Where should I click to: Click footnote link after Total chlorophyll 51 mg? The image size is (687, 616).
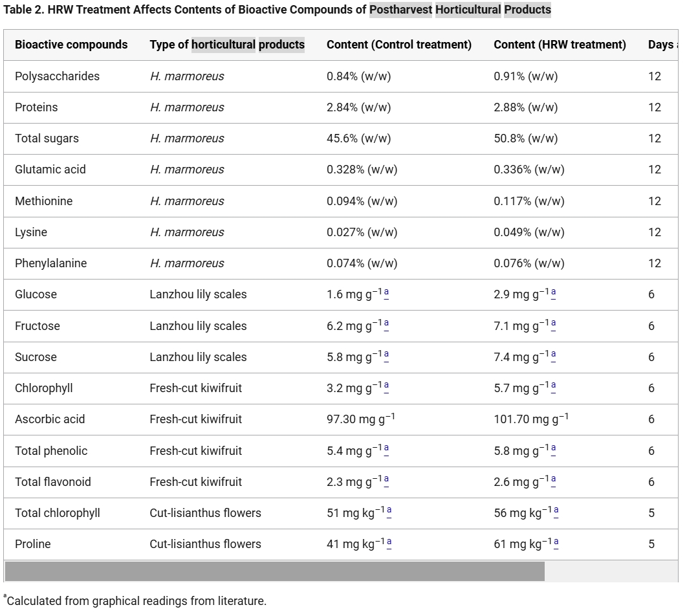point(389,511)
